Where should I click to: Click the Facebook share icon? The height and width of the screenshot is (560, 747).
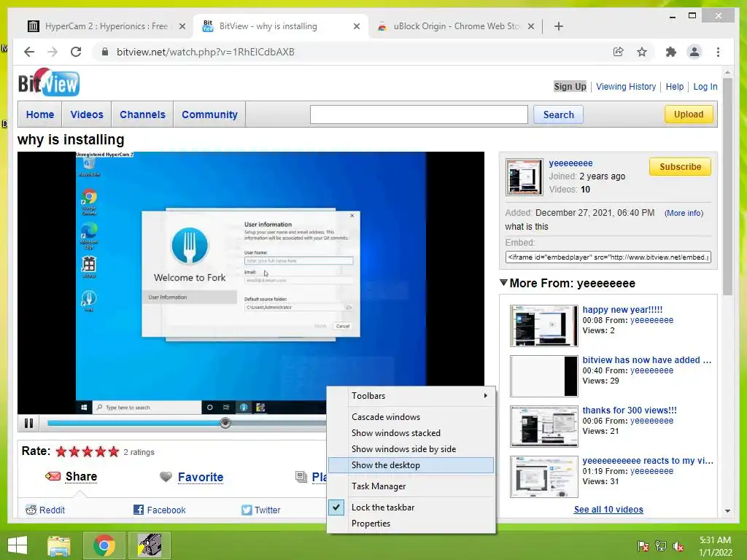[139, 510]
